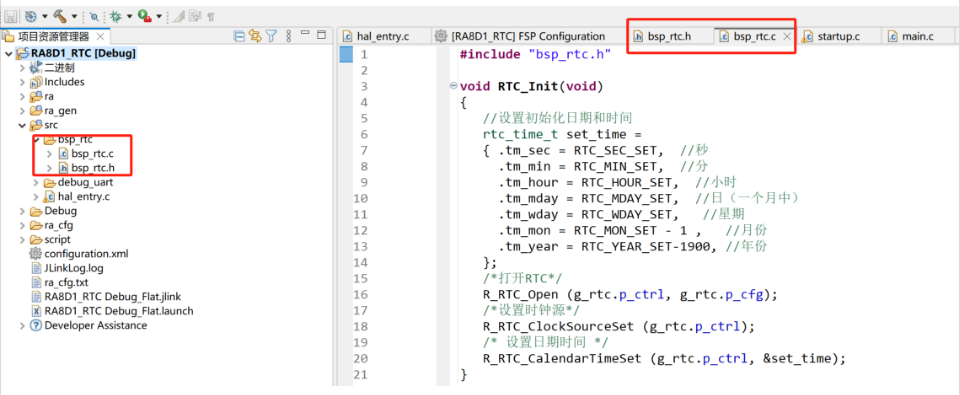Click the Save disk icon
The height and width of the screenshot is (395, 960).
click(11, 16)
